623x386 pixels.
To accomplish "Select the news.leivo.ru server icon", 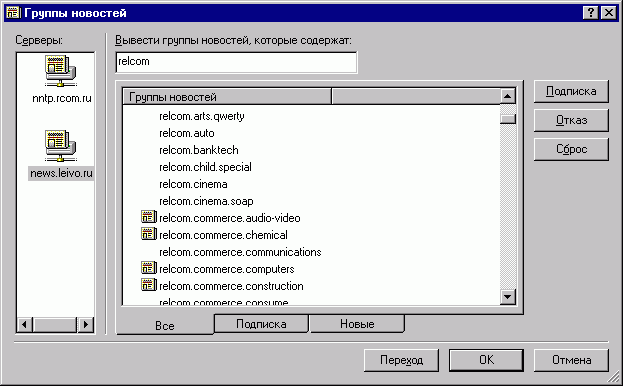I will click(60, 146).
